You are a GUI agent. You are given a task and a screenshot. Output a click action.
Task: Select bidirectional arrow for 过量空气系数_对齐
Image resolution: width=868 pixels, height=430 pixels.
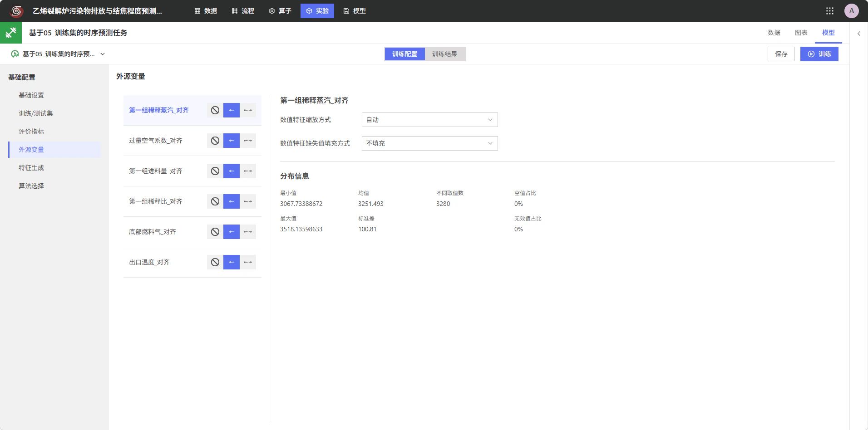pyautogui.click(x=248, y=141)
